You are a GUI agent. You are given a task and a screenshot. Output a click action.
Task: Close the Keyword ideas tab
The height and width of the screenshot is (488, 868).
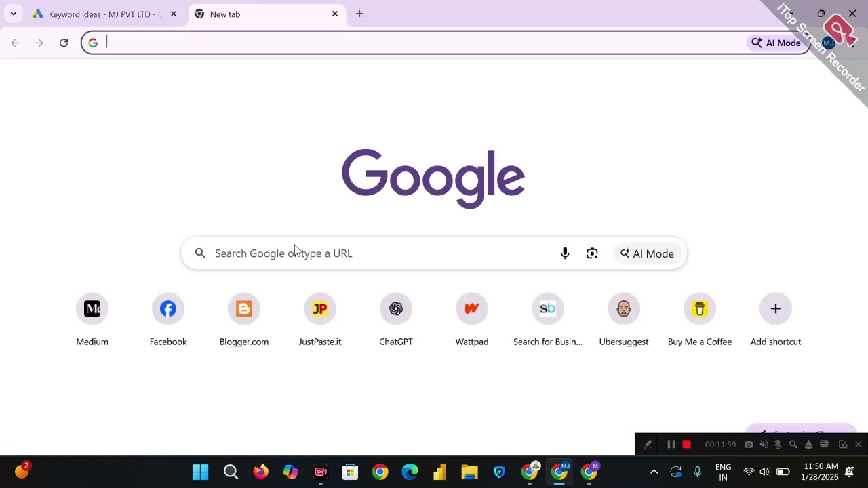pyautogui.click(x=174, y=14)
